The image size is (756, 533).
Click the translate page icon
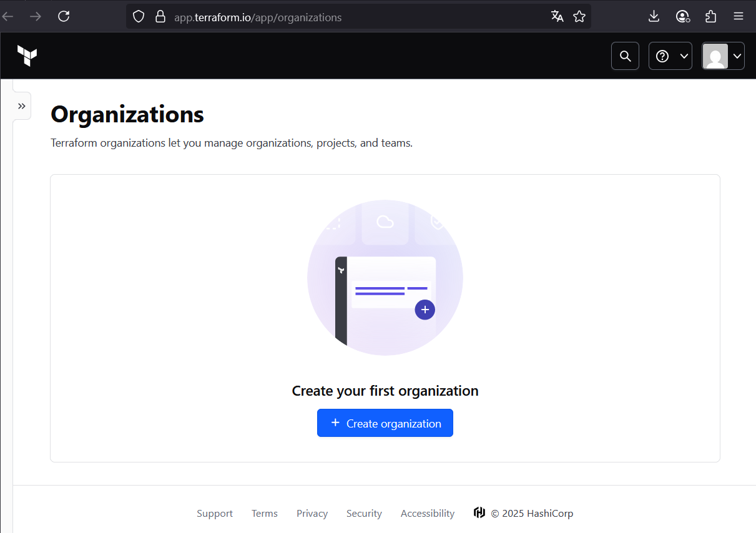coord(557,17)
